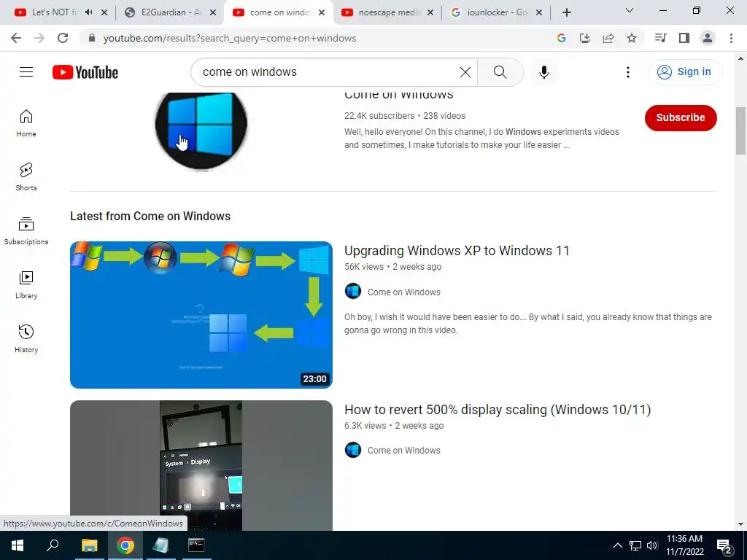Open the Chrome profile avatar

(708, 38)
